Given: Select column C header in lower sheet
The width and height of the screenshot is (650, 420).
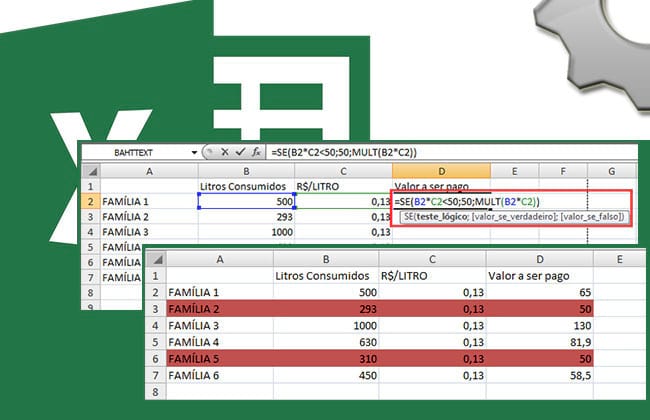Looking at the screenshot, I should click(x=432, y=259).
